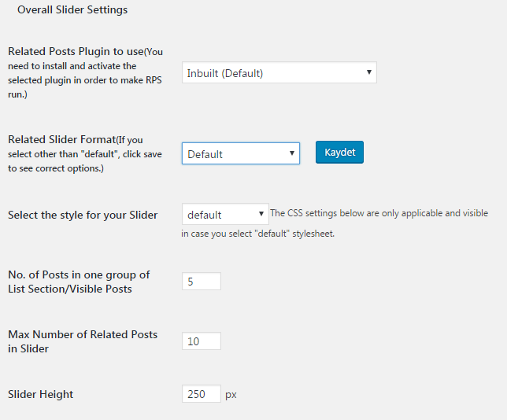Click the Slider Height label

40,394
